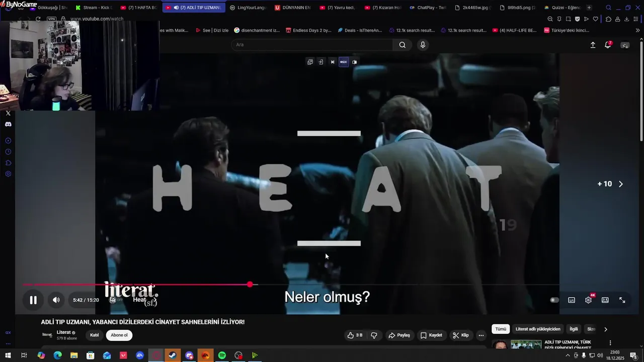Screen dimensions: 644x362
Task: Pause the video with the pause button
Action: coord(33,300)
